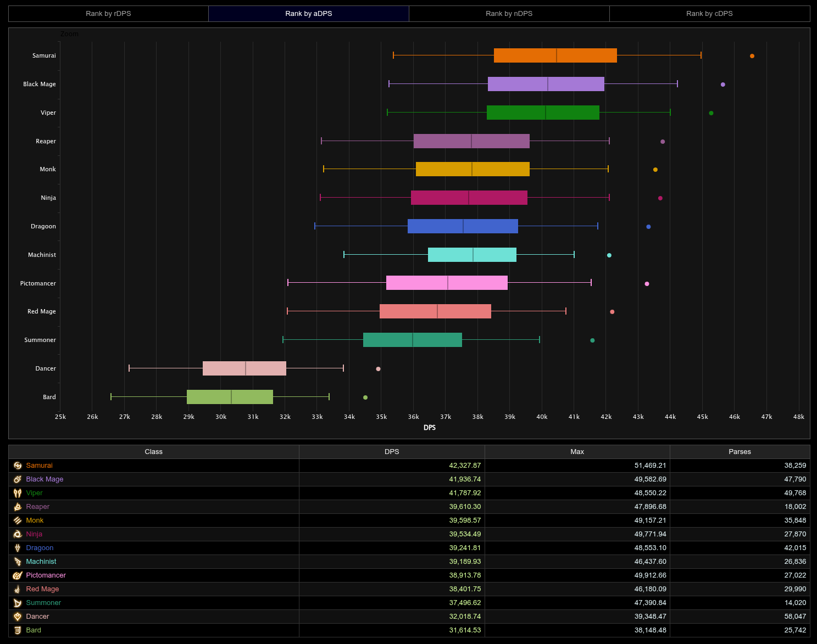Click the Dragoon job icon
Viewport: 817px width, 644px height.
coord(18,548)
